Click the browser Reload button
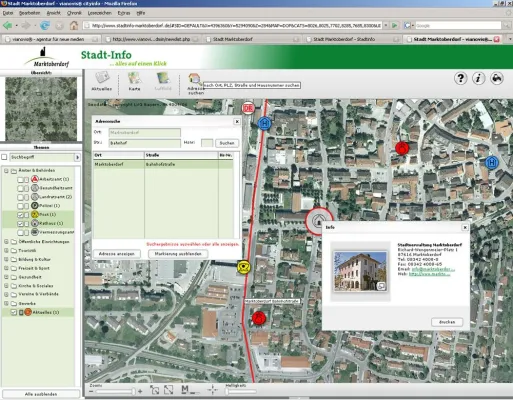This screenshot has width=513, height=400. click(x=45, y=25)
